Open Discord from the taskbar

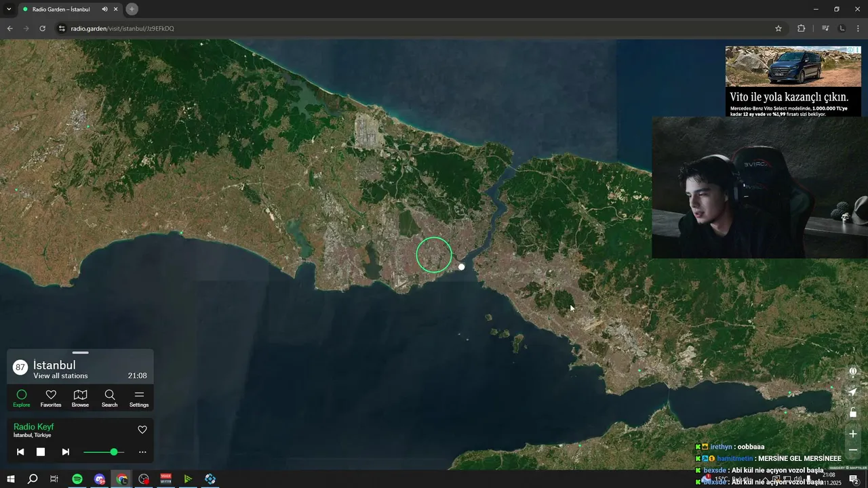[100, 479]
